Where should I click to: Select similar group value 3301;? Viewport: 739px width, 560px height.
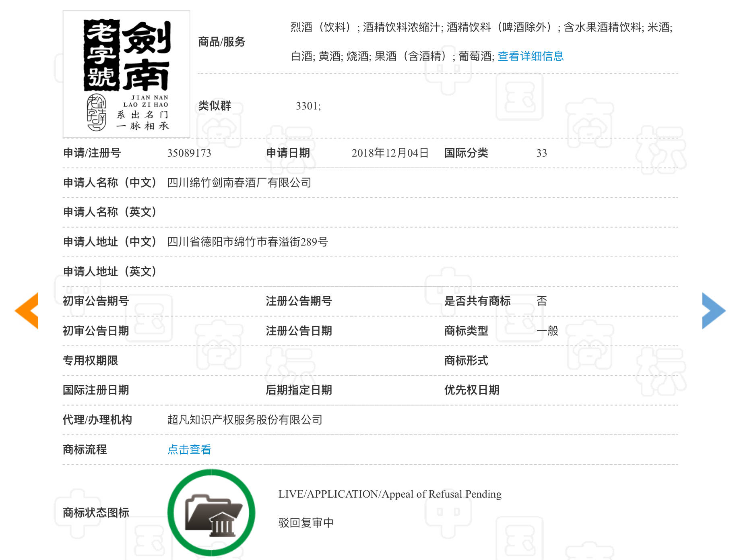[308, 106]
